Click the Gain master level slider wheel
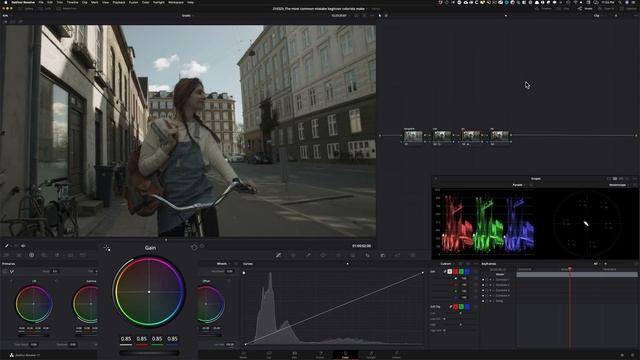This screenshot has width=640, height=360. (x=149, y=353)
